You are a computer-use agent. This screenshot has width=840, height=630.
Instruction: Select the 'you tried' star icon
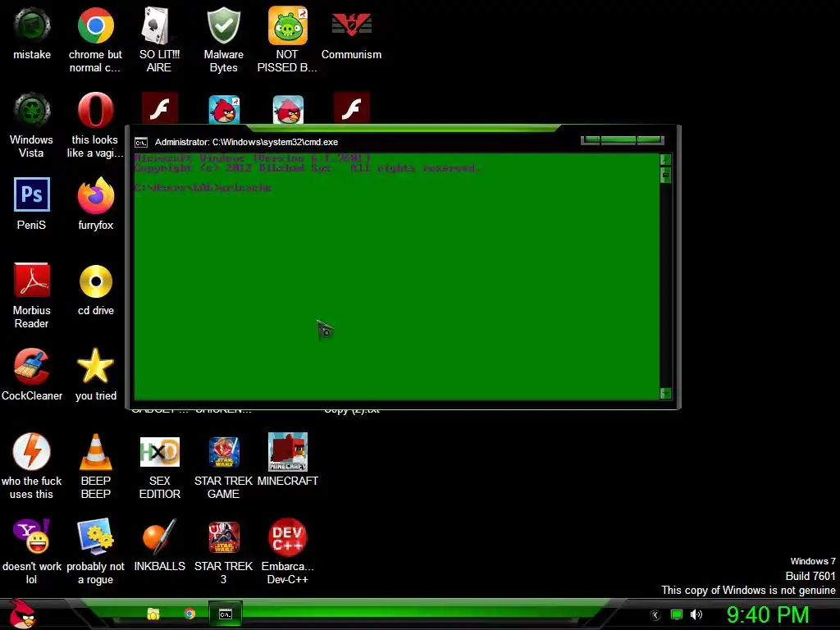point(95,365)
